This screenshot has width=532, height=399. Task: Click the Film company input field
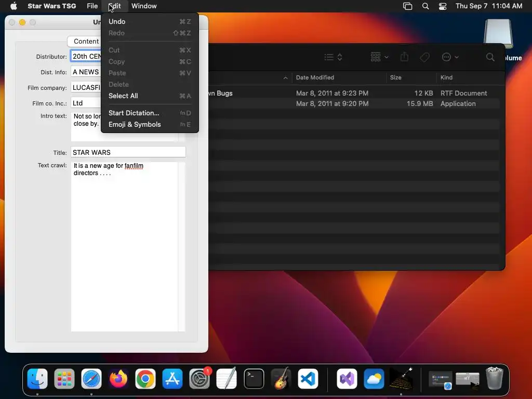coord(86,87)
